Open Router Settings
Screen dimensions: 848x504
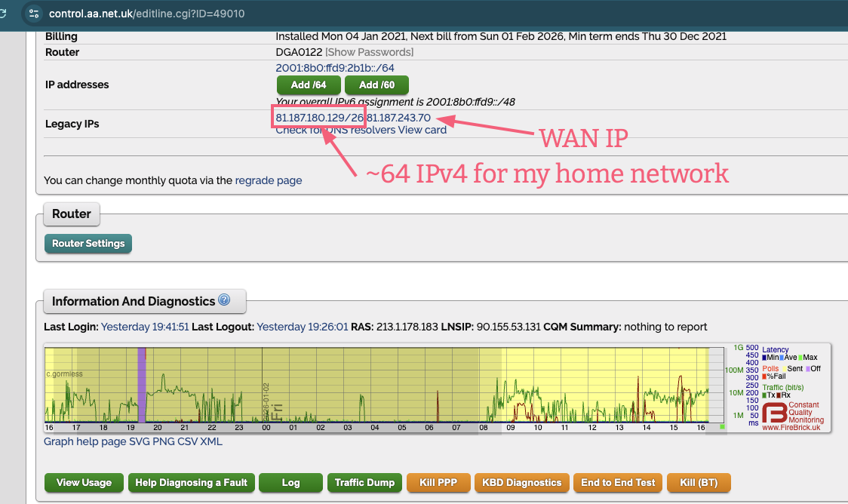pos(88,244)
